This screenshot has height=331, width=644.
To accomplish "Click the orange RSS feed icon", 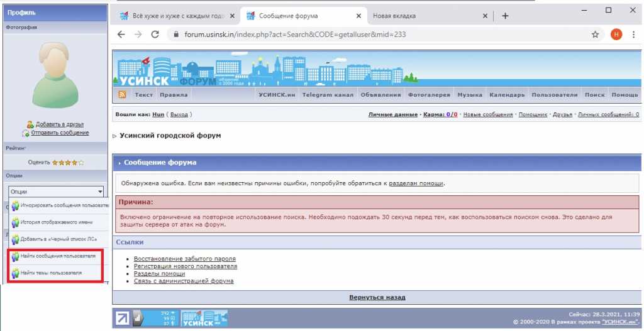I will 122,95.
